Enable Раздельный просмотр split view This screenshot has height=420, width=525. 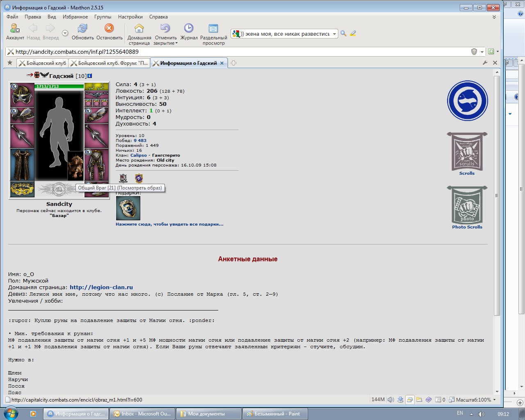[x=213, y=28]
